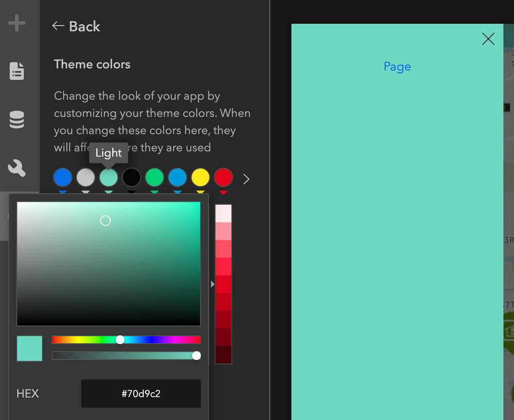Click the rainbow hue slider handle
Viewport: 514px width, 420px height.
pos(120,340)
